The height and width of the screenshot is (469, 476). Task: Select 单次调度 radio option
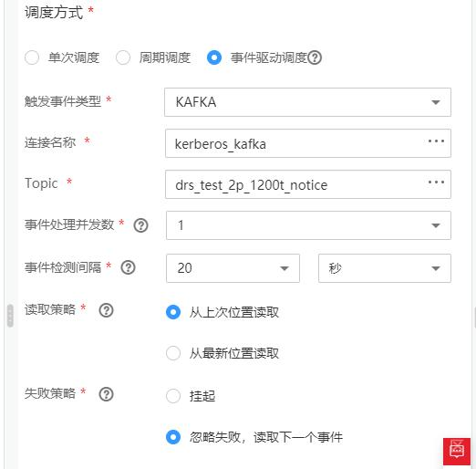(32, 57)
